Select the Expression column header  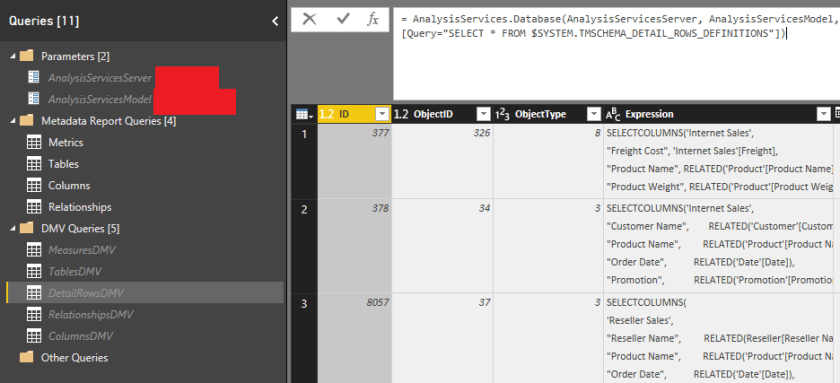(x=717, y=114)
